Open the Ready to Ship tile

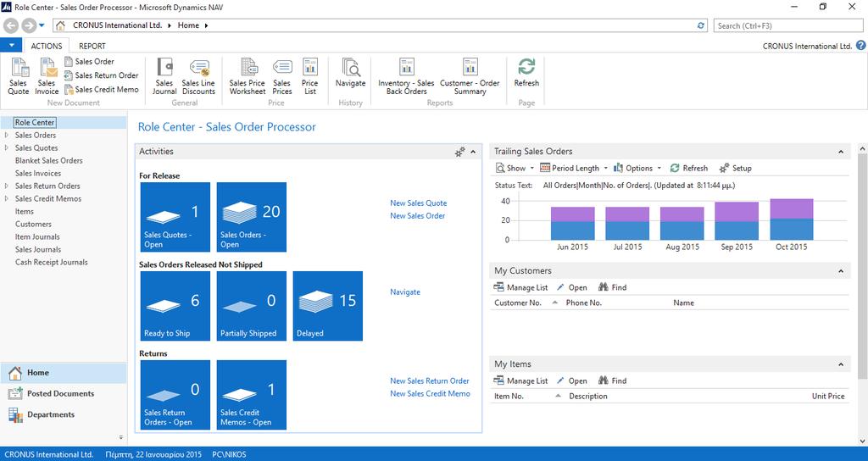(175, 306)
